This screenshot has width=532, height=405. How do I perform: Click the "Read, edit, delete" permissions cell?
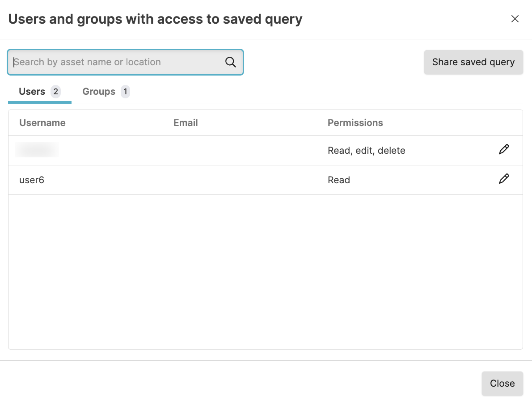tap(366, 151)
